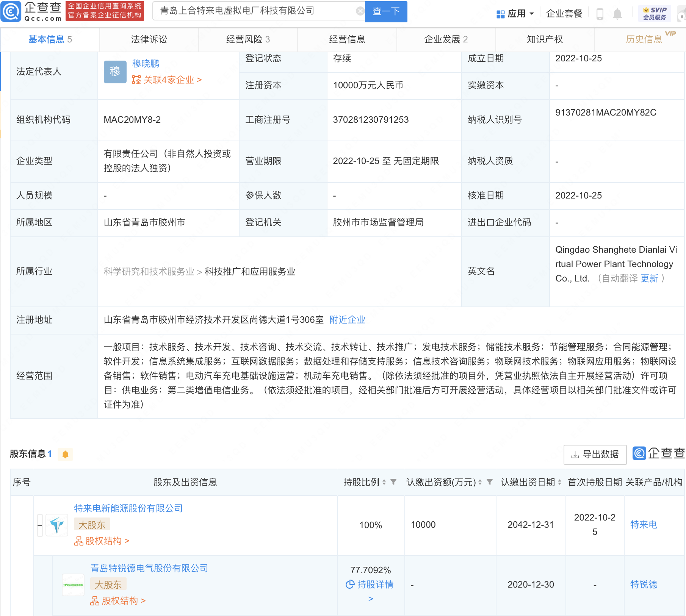This screenshot has height=616, width=686.
Task: Click the mobile phone icon
Action: (x=600, y=14)
